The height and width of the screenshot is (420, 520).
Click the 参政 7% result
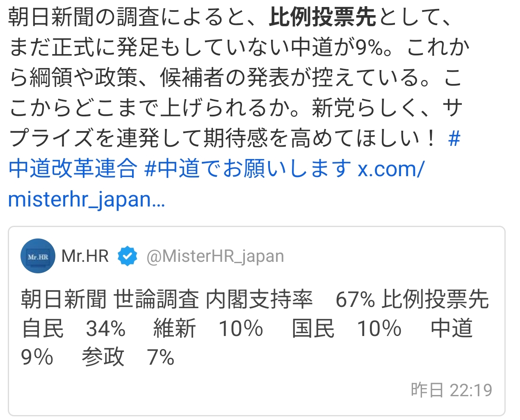tap(128, 357)
